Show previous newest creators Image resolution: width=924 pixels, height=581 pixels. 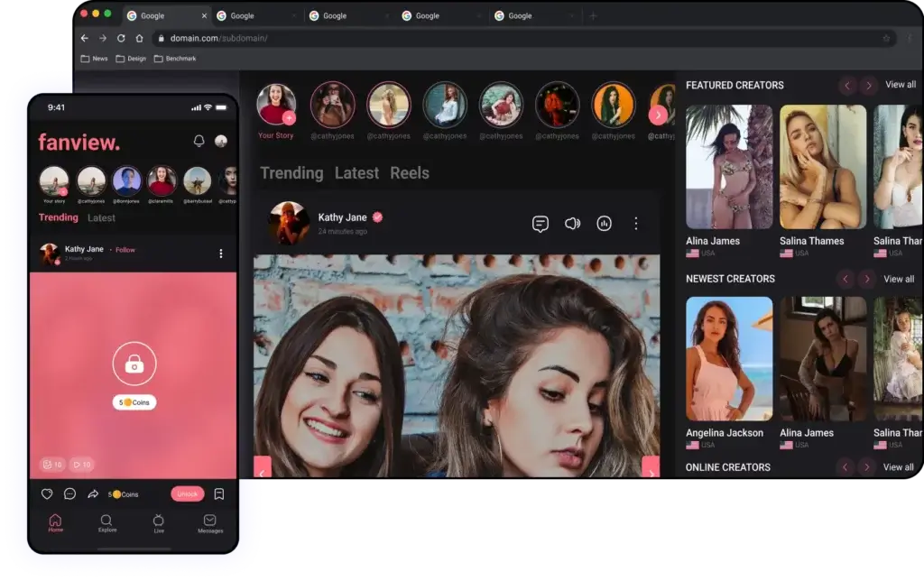pyautogui.click(x=845, y=279)
